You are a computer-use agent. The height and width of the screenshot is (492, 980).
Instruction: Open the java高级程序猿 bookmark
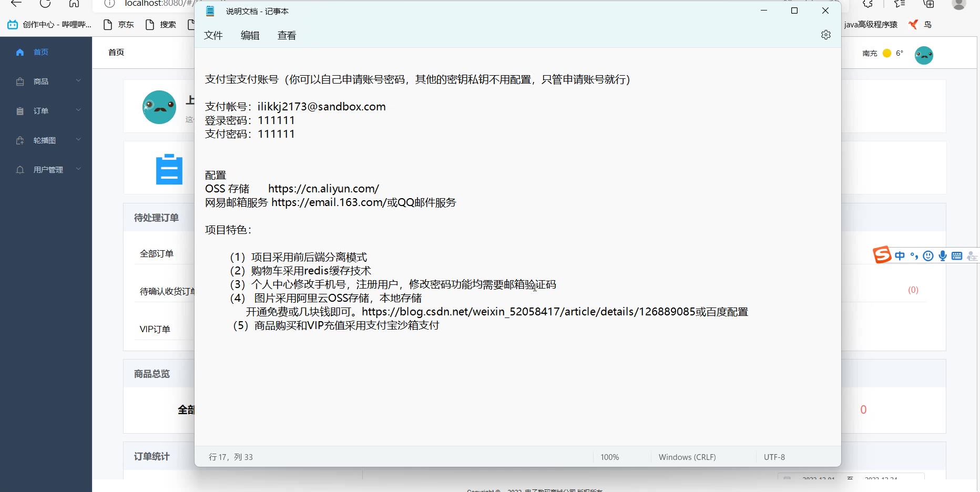(871, 24)
